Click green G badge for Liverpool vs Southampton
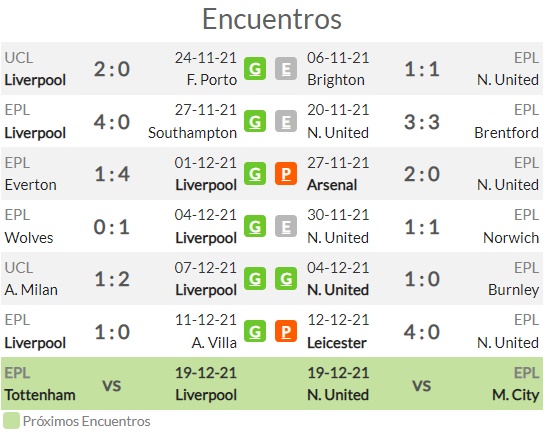545x433 pixels. (255, 121)
